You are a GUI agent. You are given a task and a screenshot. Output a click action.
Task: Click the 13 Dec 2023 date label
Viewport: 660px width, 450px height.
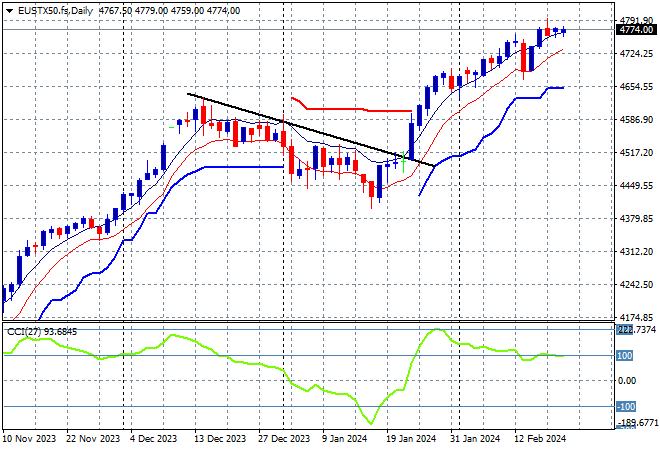click(220, 439)
